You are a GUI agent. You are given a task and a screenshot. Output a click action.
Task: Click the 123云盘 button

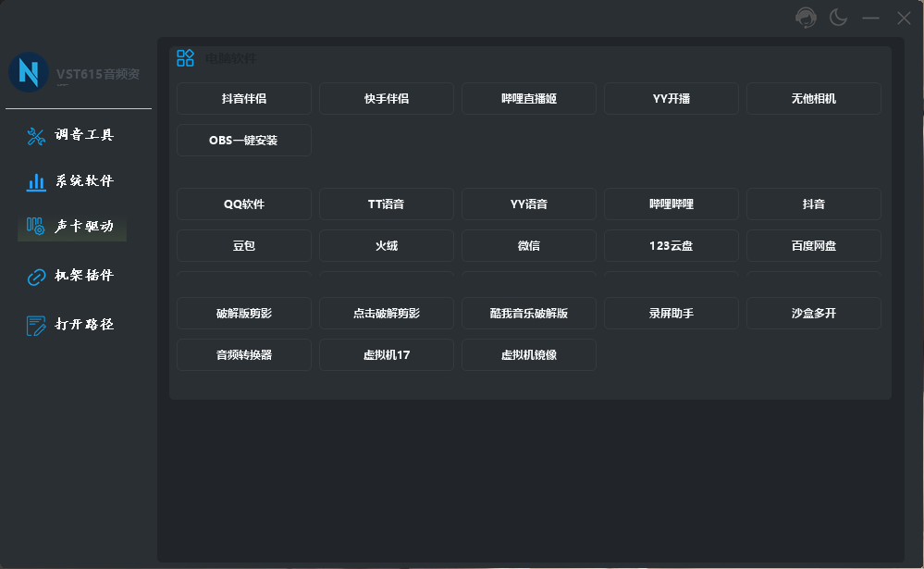click(x=671, y=246)
